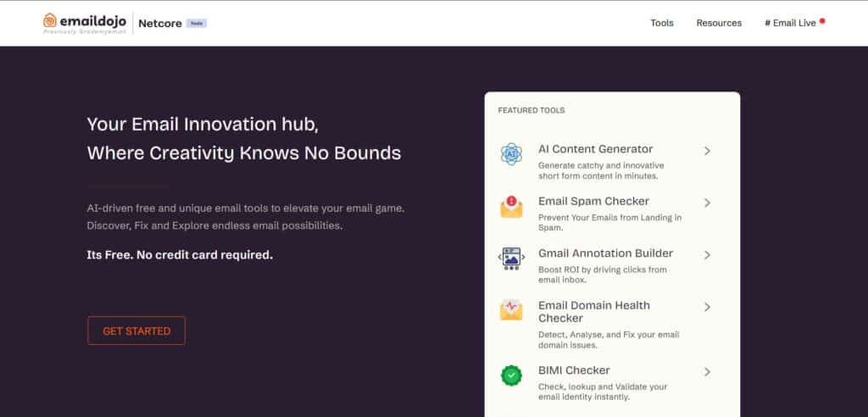Click the red Email Live indicator dot
The height and width of the screenshot is (417, 868).
point(822,20)
